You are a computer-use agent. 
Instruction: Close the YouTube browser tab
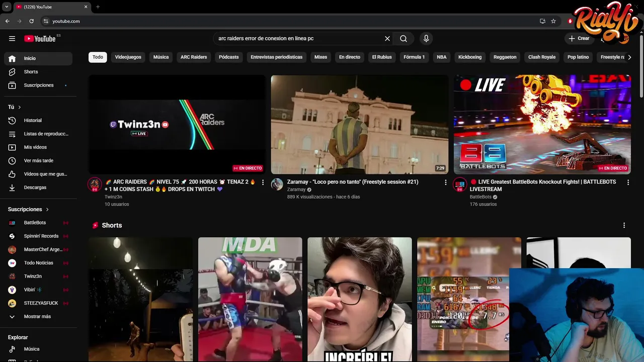coord(86,7)
